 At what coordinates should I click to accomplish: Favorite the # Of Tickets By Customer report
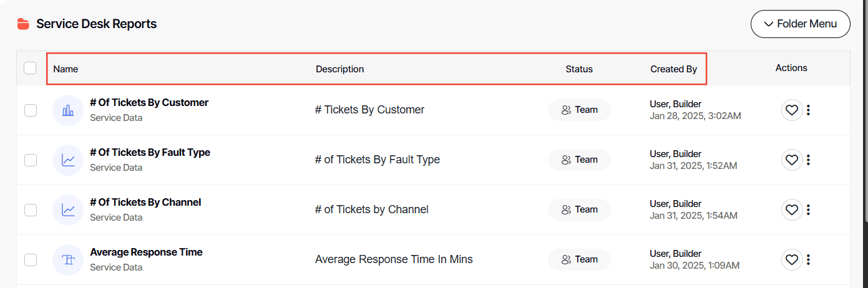791,110
